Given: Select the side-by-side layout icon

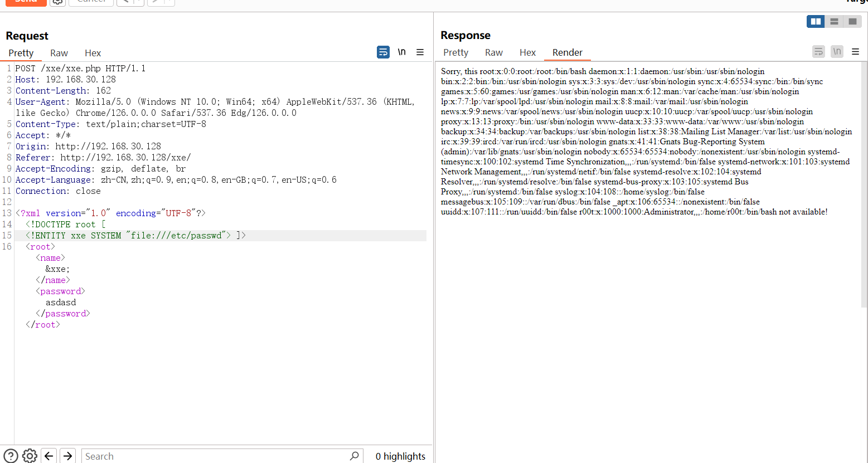Looking at the screenshot, I should pyautogui.click(x=816, y=21).
